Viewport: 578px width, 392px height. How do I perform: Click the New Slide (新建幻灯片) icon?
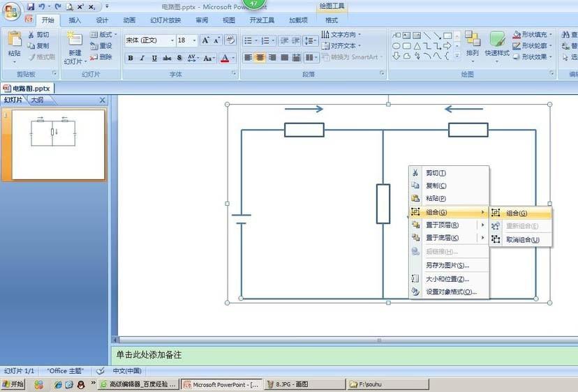click(73, 43)
